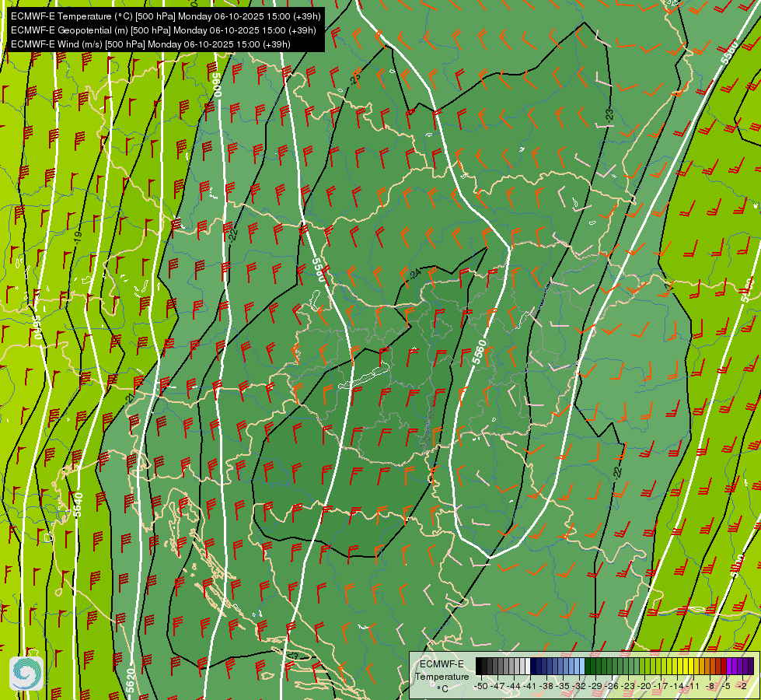Image resolution: width=761 pixels, height=700 pixels.
Task: Click the -8 legend scale label
Action: [x=710, y=686]
